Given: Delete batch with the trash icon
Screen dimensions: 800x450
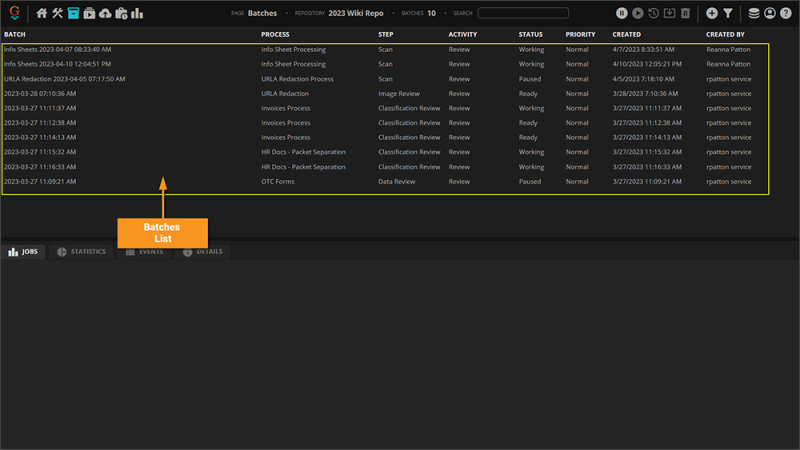Looking at the screenshot, I should click(685, 13).
